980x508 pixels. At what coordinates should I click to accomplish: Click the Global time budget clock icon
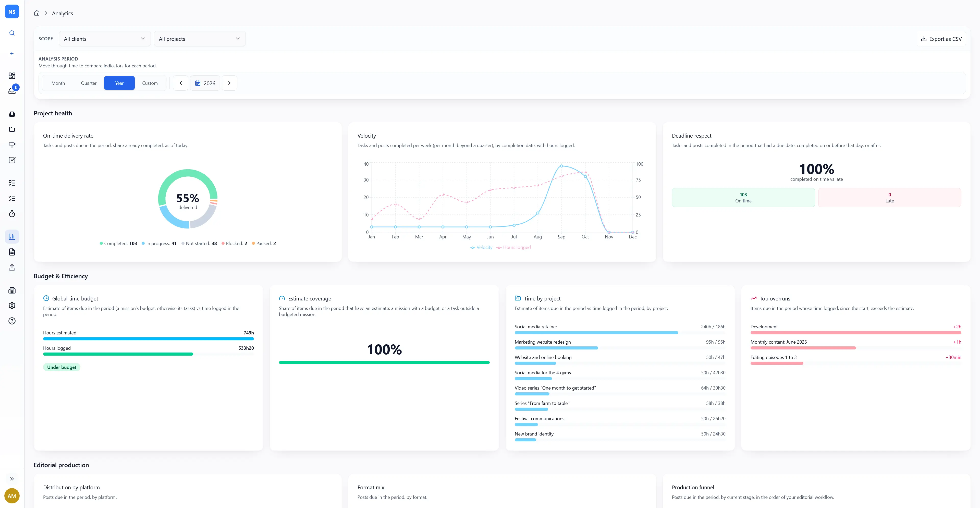(46, 298)
